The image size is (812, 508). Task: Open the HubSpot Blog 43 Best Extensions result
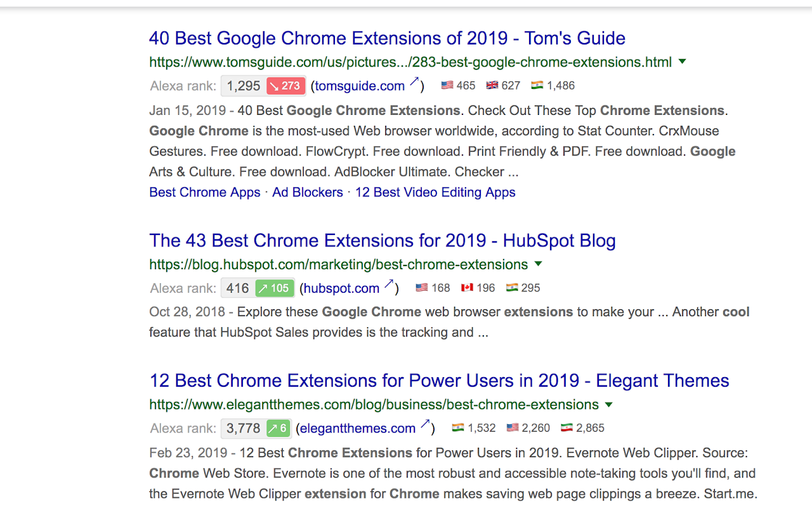click(x=383, y=241)
